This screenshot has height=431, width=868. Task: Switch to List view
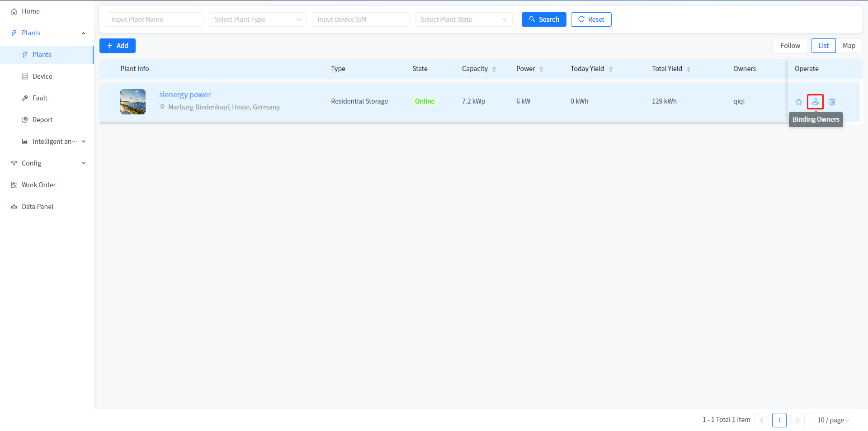(823, 46)
